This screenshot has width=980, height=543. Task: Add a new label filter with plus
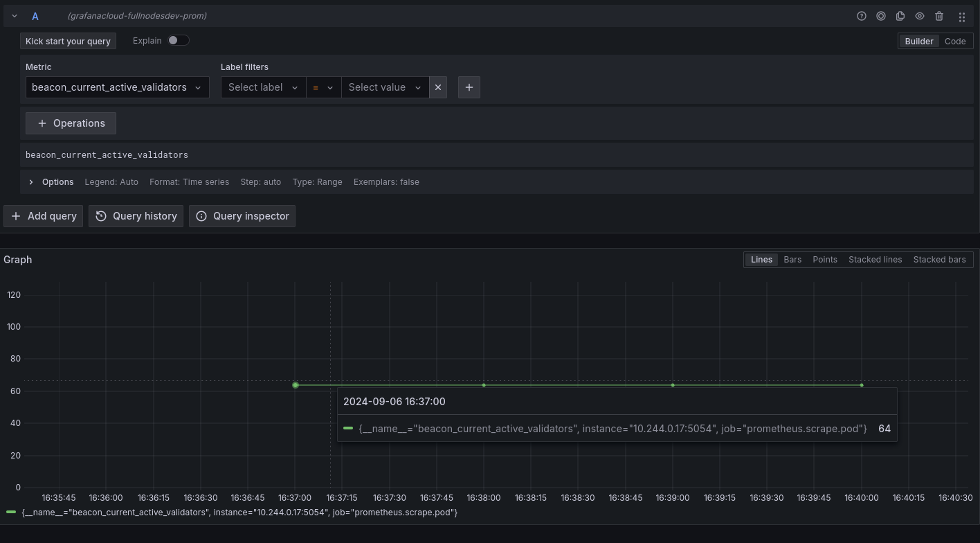click(469, 87)
